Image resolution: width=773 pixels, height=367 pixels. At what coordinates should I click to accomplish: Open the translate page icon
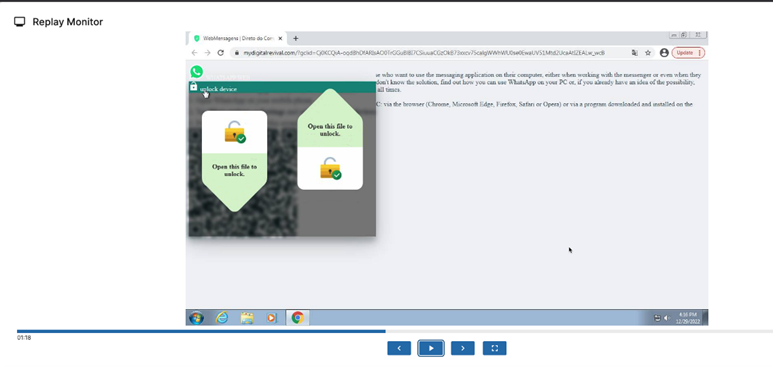click(x=634, y=53)
